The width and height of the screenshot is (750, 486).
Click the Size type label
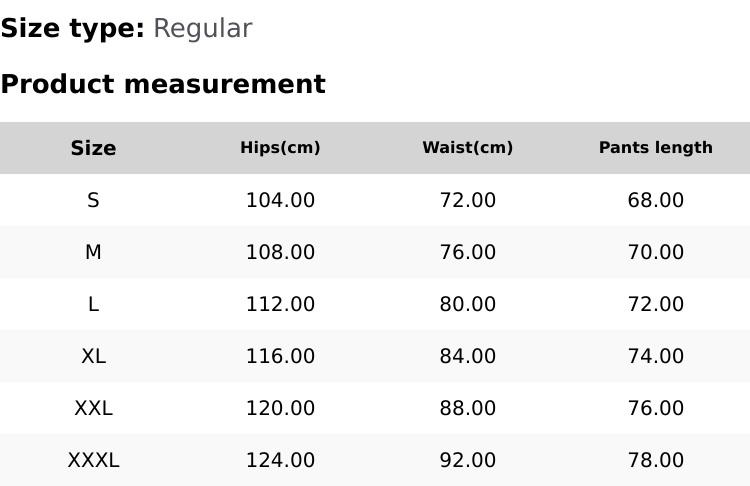click(73, 28)
